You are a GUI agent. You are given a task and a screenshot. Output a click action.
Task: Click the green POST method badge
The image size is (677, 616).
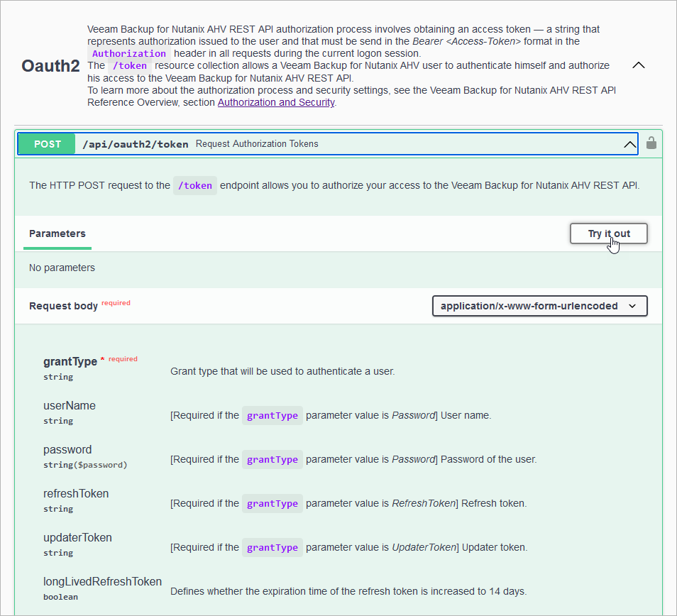point(45,143)
